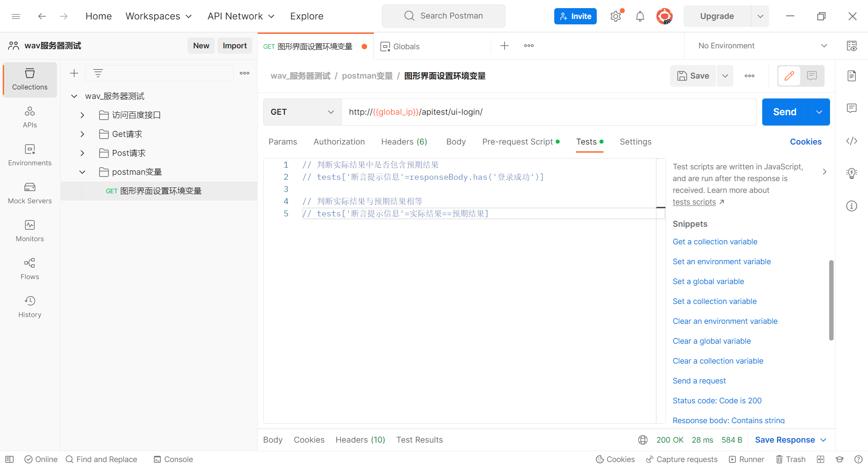This screenshot has width=868, height=467.
Task: Open the environment quick look icon
Action: click(852, 46)
